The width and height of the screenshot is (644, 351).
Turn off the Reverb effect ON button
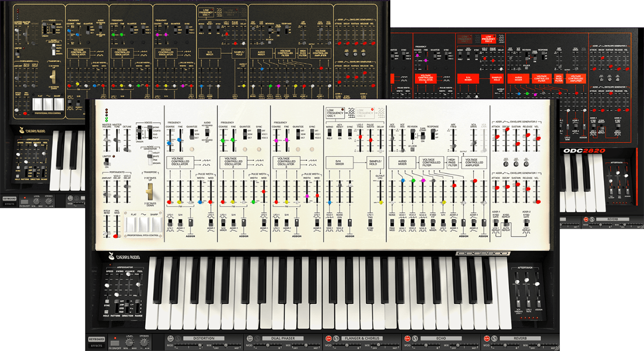pos(487,339)
